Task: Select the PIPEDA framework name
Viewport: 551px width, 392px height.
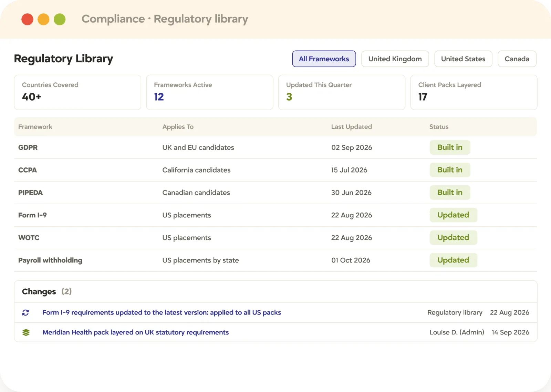Action: (30, 193)
